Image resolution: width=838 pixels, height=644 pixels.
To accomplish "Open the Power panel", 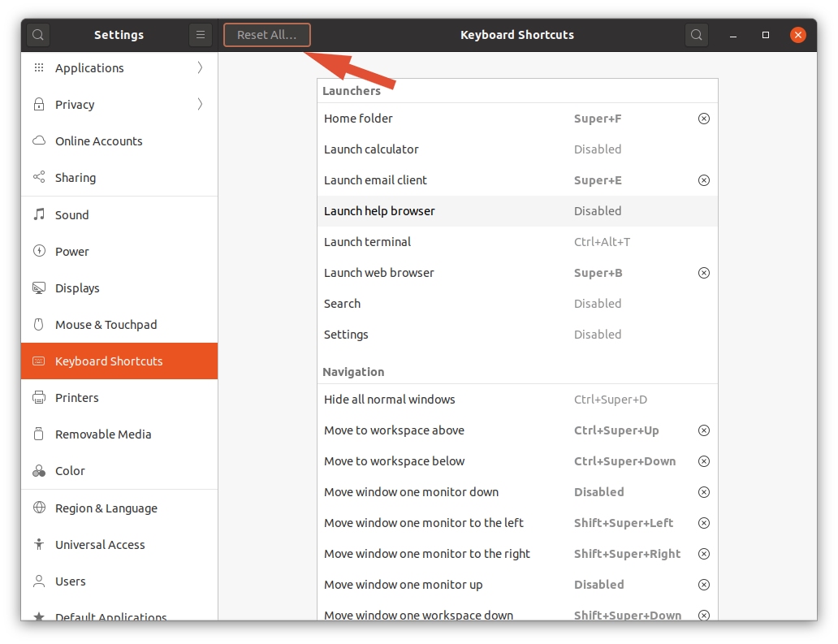I will tap(119, 251).
